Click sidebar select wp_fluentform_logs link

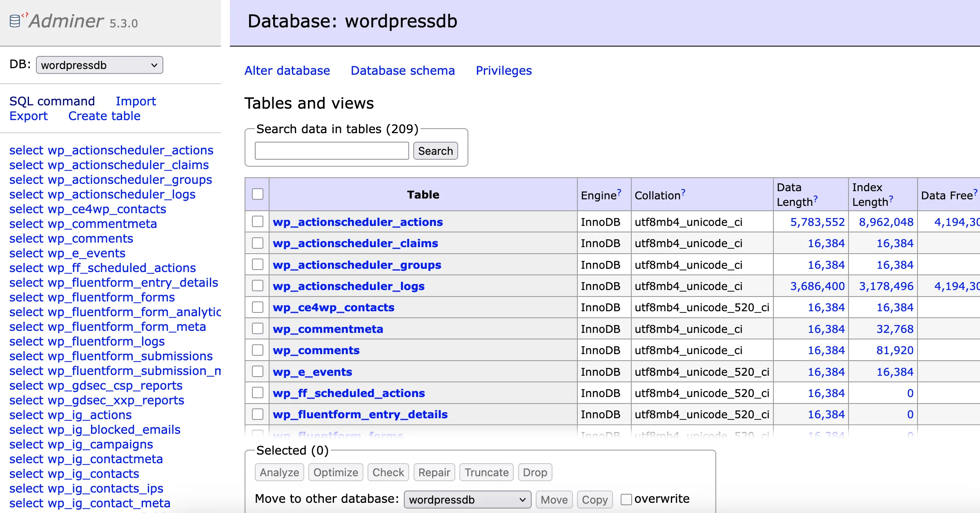tap(87, 341)
